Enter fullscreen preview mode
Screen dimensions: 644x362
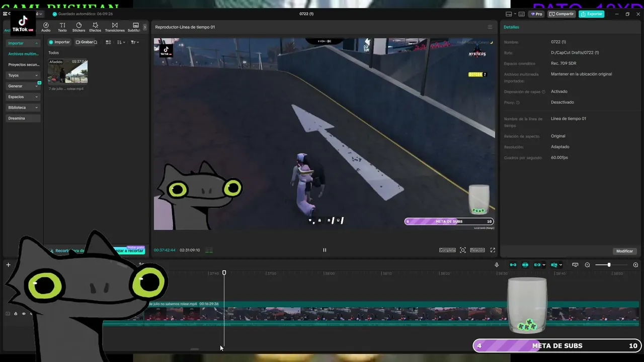click(493, 250)
